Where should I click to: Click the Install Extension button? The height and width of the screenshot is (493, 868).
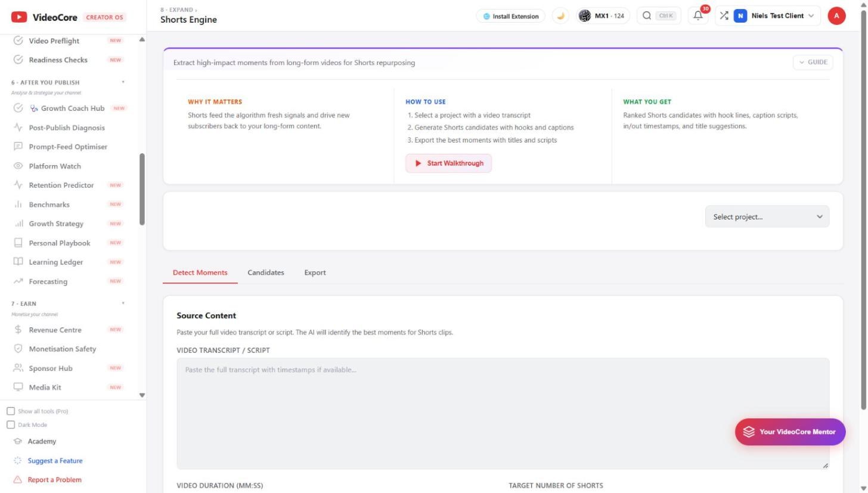[x=510, y=16]
